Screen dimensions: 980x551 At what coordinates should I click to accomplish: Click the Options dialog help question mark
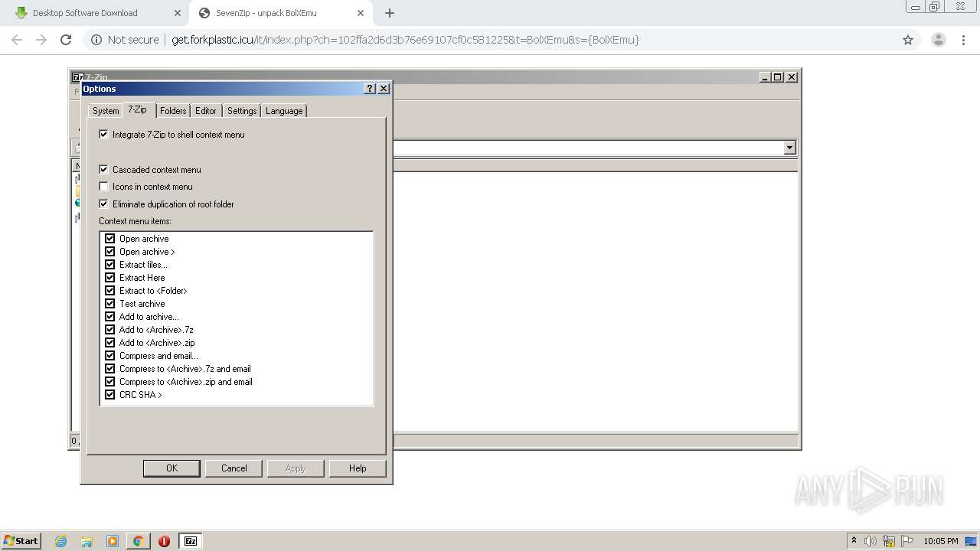(370, 89)
